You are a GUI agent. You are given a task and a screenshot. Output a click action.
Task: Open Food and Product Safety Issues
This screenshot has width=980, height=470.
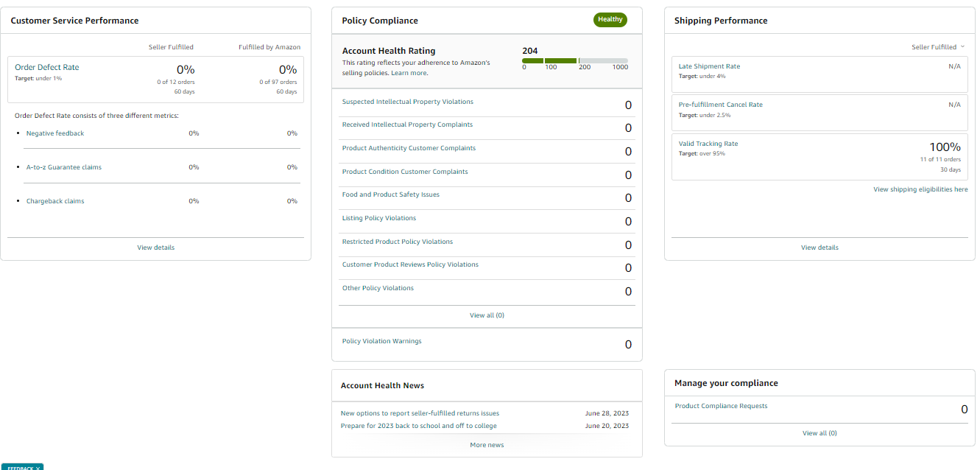pyautogui.click(x=391, y=194)
